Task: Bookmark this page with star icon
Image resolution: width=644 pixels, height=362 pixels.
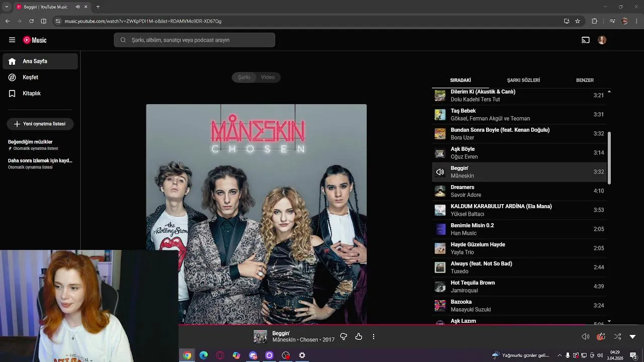Action: point(578,21)
